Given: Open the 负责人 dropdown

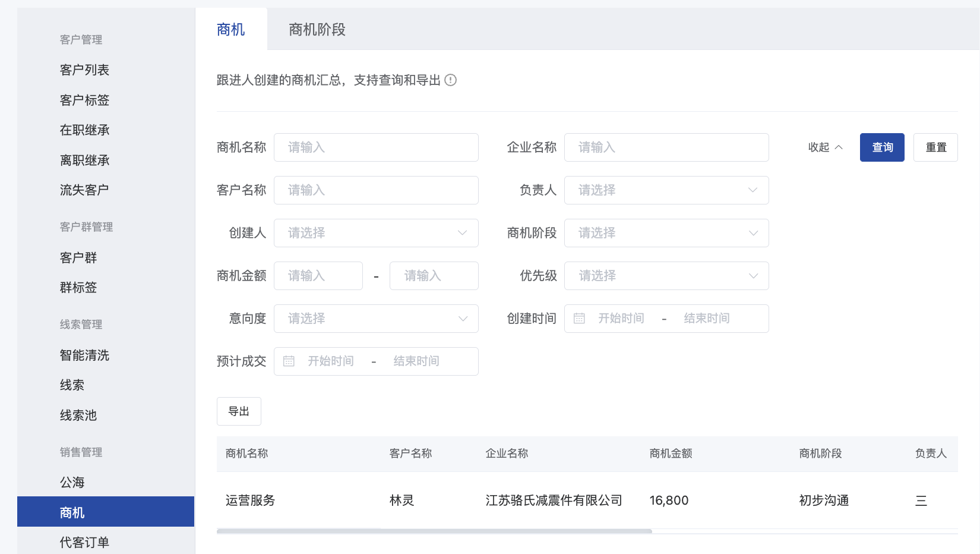Looking at the screenshot, I should 666,190.
